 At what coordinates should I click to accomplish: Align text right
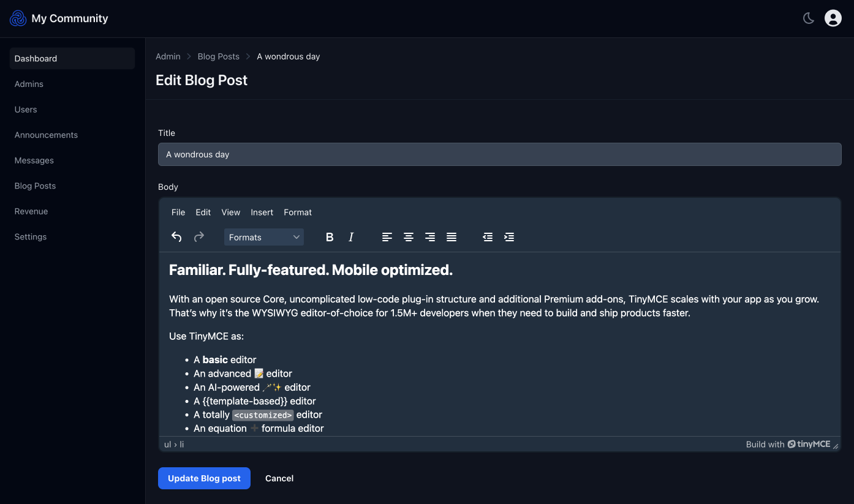[430, 237]
